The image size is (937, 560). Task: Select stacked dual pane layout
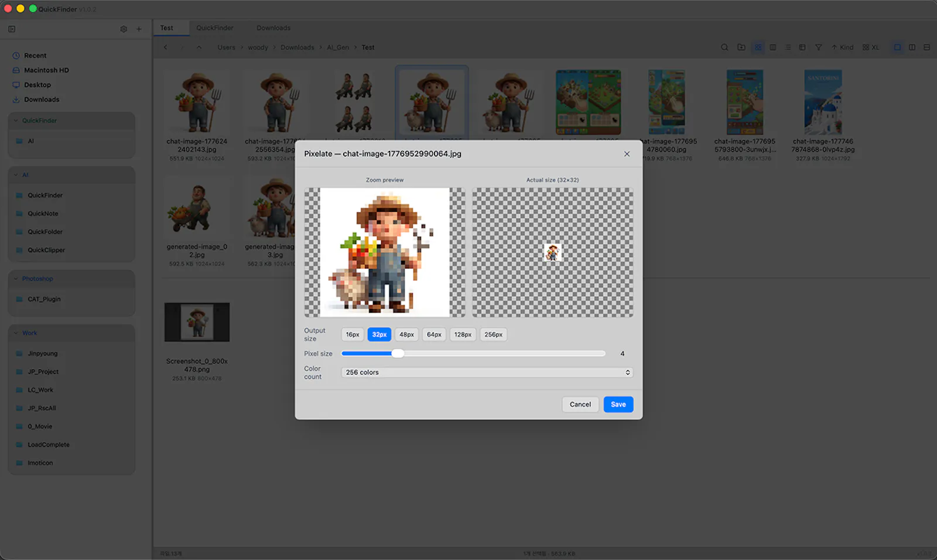[926, 47]
